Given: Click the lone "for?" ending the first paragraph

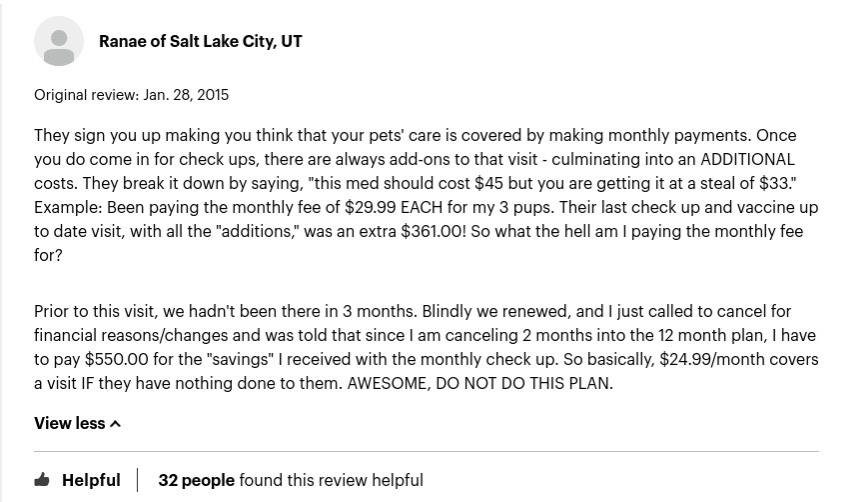Looking at the screenshot, I should click(x=49, y=255).
